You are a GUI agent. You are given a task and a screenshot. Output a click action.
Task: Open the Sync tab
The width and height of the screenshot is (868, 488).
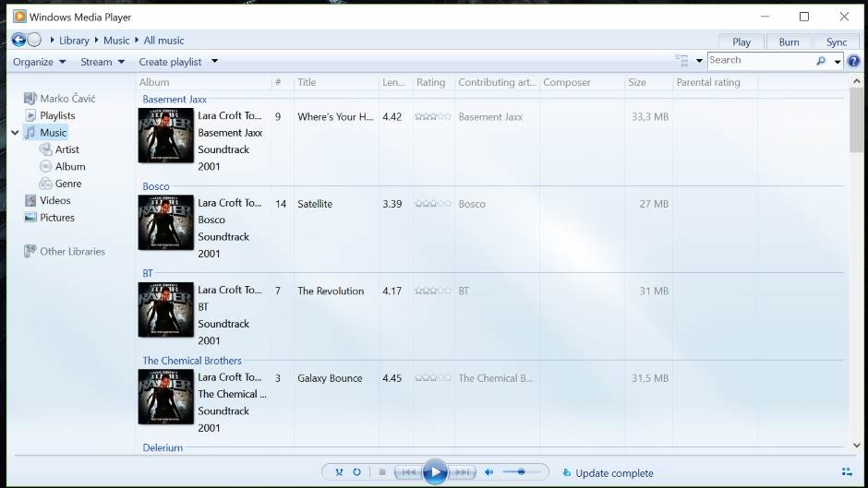[x=837, y=42]
